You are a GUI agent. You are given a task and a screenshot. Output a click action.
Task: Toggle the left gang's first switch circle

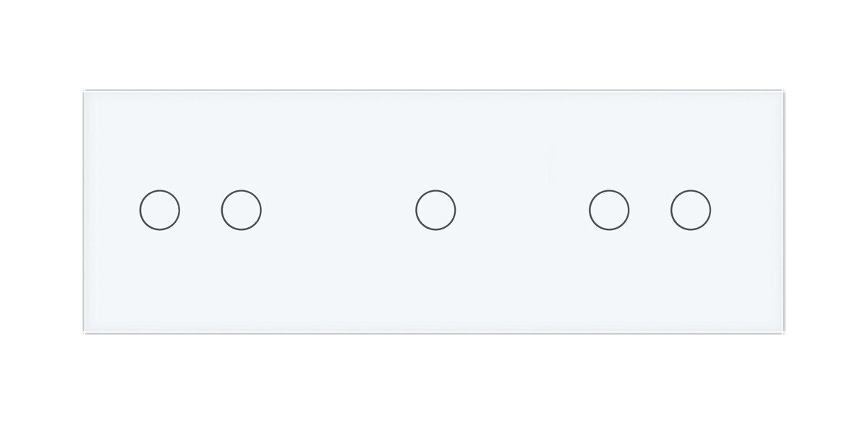(159, 210)
